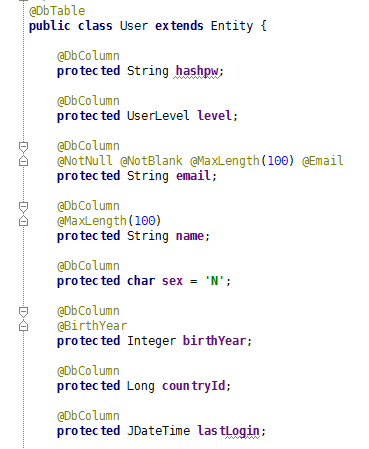The height and width of the screenshot is (449, 369).
Task: Click the 'N' character literal
Action: pos(214,281)
